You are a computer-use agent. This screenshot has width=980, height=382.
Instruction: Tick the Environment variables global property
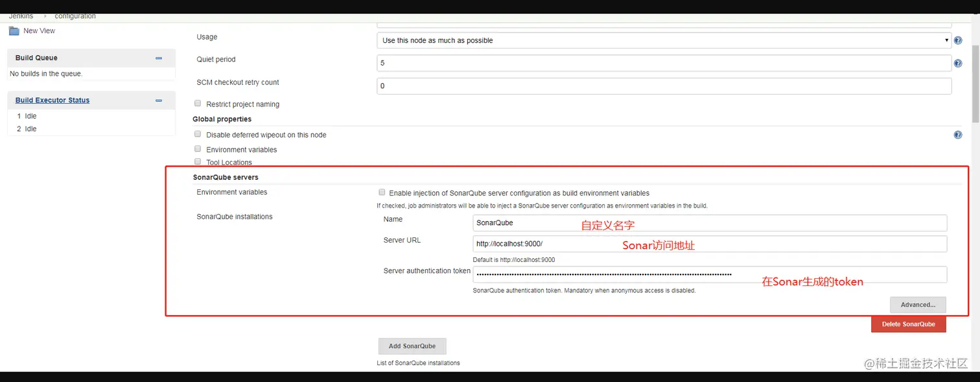pyautogui.click(x=198, y=149)
